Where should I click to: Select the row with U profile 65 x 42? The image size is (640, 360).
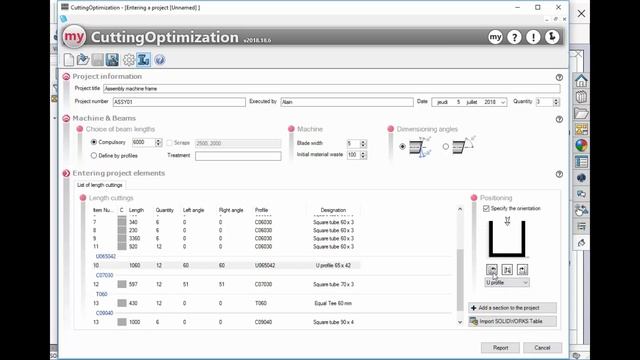pyautogui.click(x=227, y=265)
